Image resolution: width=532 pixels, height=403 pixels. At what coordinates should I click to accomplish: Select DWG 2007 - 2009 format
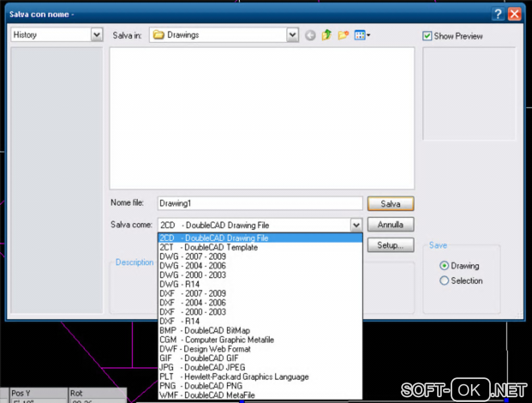[260, 256]
